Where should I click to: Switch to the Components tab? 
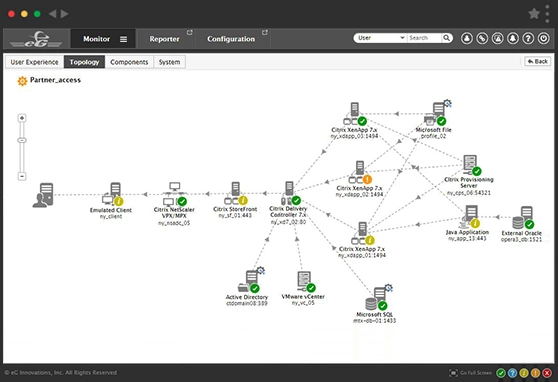pos(129,62)
